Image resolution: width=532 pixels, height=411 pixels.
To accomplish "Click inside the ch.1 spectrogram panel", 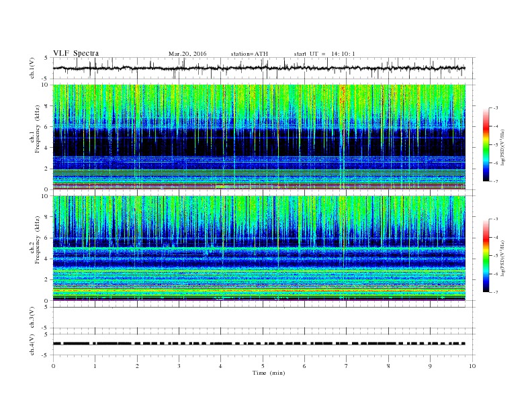I will (x=259, y=137).
